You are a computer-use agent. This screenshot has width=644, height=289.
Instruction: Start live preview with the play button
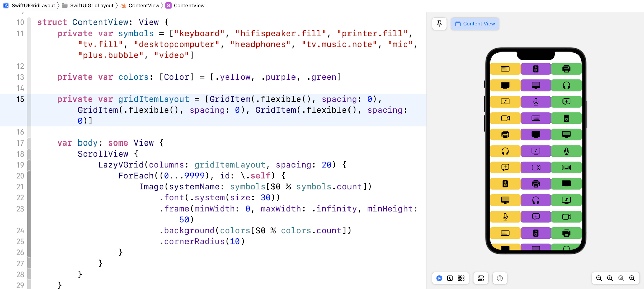[x=439, y=278]
